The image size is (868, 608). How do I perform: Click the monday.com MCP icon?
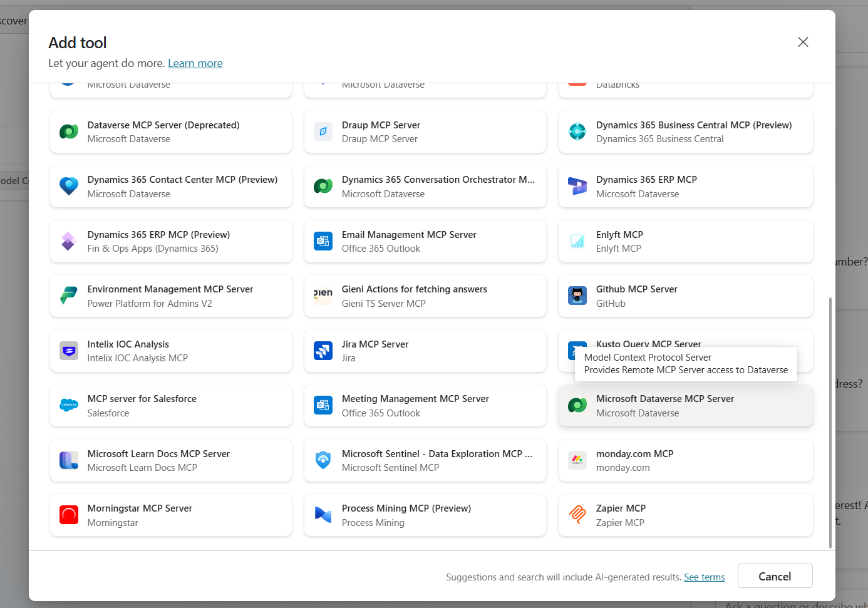tap(577, 460)
